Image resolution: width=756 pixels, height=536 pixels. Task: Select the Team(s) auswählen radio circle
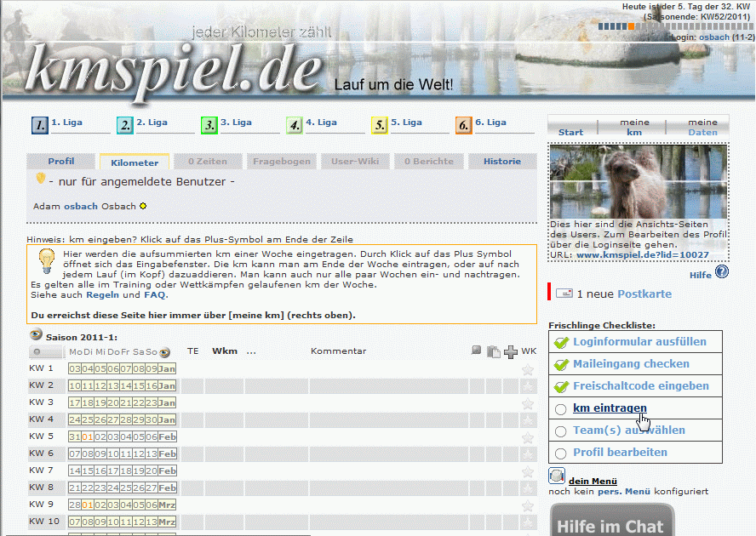click(560, 431)
